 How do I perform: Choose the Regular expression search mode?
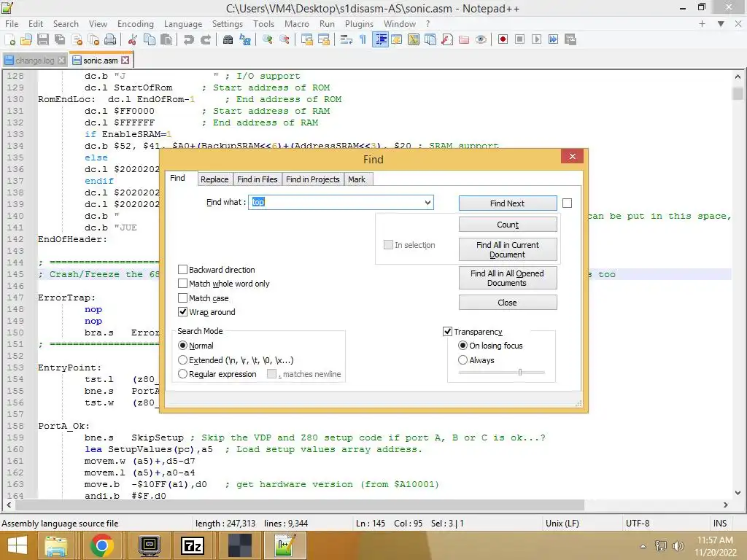coord(182,374)
